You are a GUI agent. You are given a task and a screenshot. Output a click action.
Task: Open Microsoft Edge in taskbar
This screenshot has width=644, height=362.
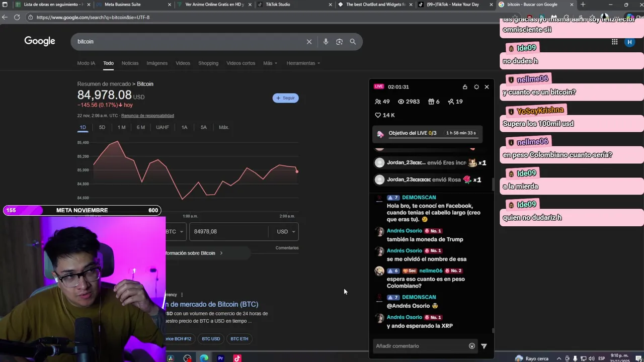click(x=204, y=358)
